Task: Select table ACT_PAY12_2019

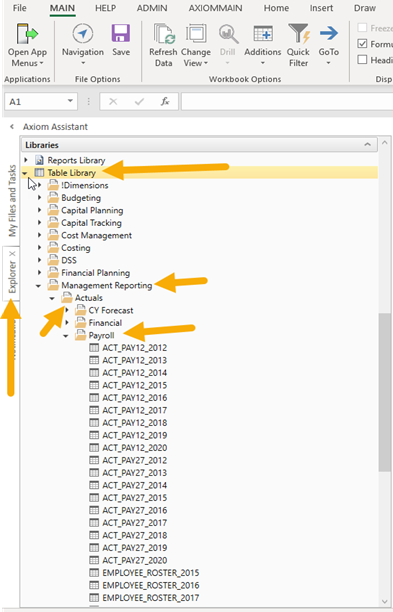Action: coord(135,435)
